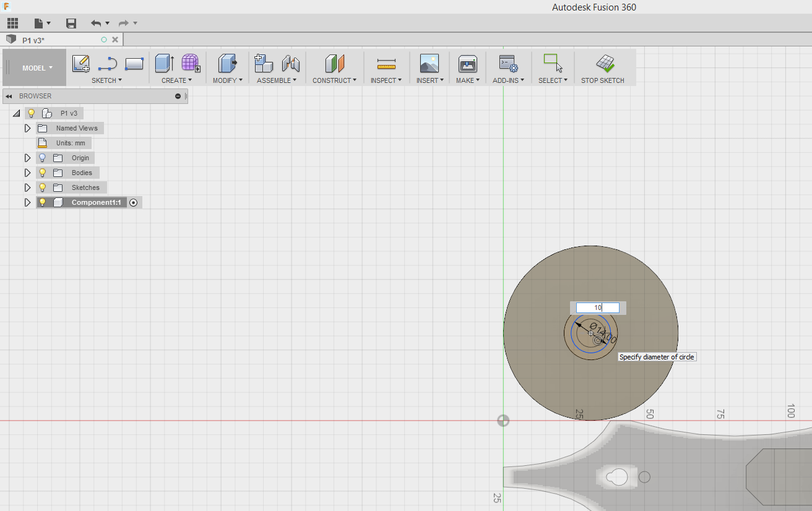Select the Create Form tool icon

tap(191, 63)
